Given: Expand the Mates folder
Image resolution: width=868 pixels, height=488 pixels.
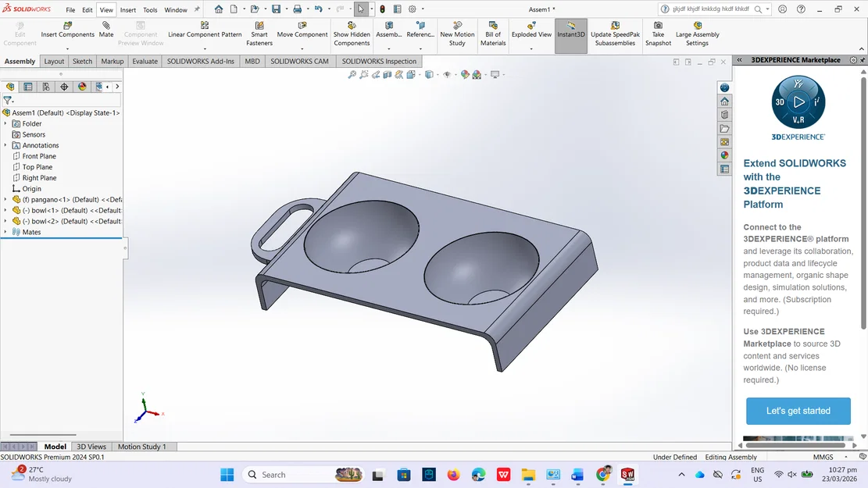Looking at the screenshot, I should (x=5, y=232).
